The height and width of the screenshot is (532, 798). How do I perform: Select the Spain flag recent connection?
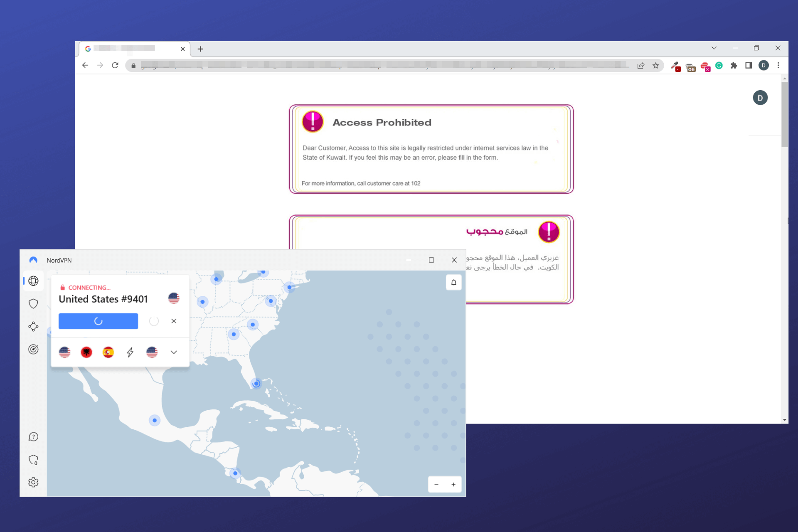[x=108, y=352]
